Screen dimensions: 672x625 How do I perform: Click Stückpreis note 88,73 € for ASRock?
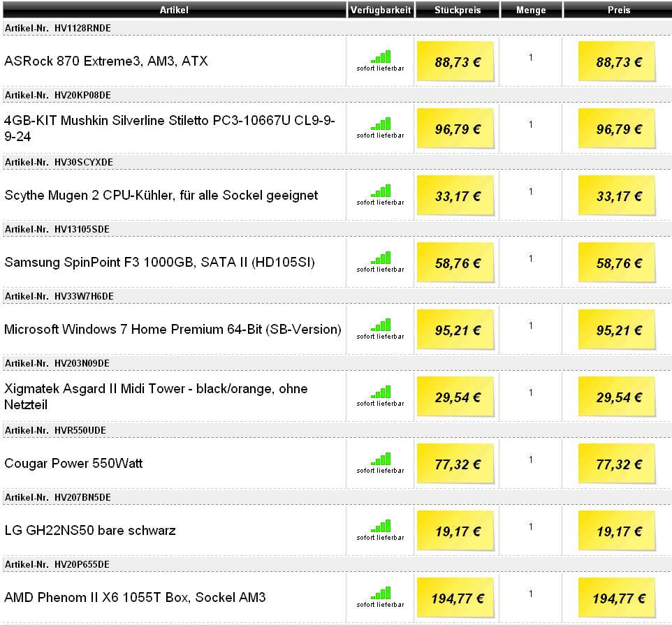click(x=455, y=61)
